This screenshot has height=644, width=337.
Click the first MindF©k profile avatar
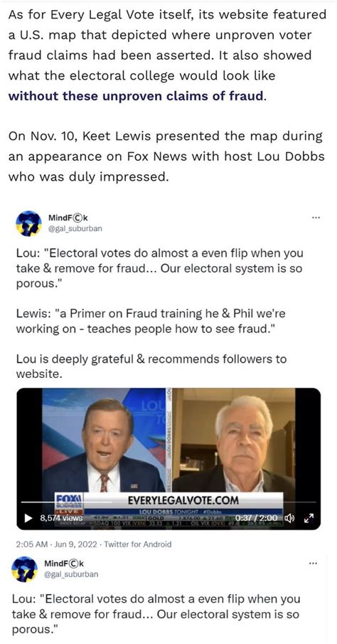28,223
